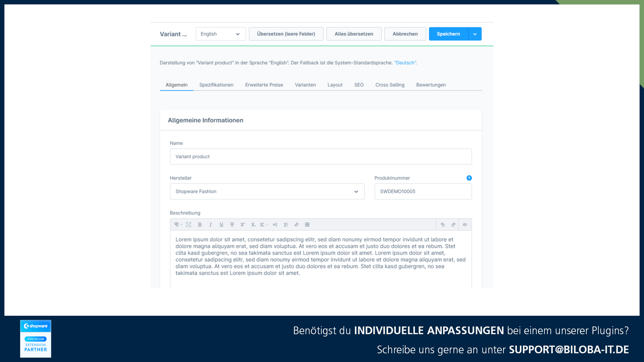Click the Insert link icon

pos(297,225)
